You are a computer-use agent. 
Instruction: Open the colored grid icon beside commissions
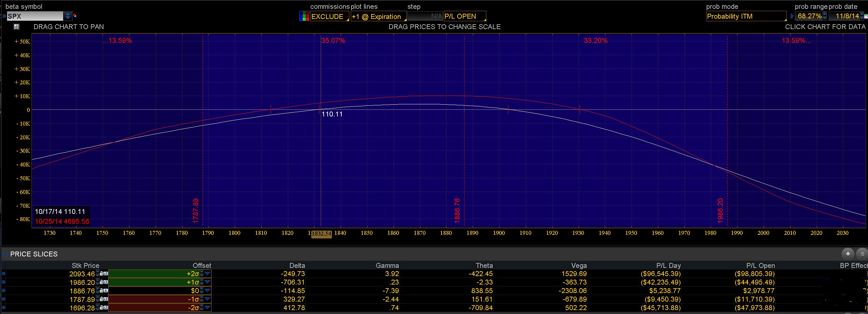304,16
